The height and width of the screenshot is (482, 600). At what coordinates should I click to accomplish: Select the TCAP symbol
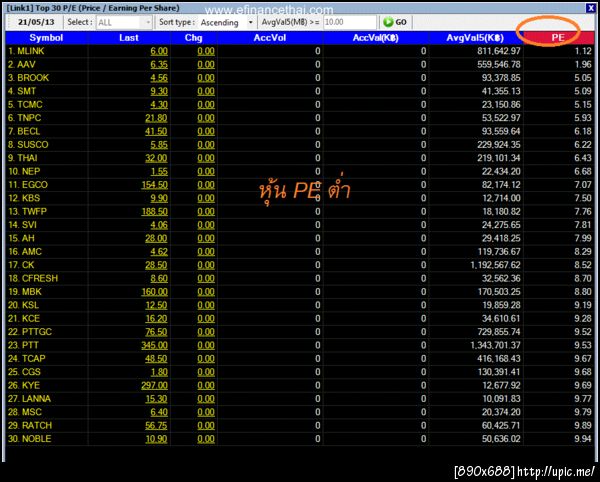pos(34,359)
